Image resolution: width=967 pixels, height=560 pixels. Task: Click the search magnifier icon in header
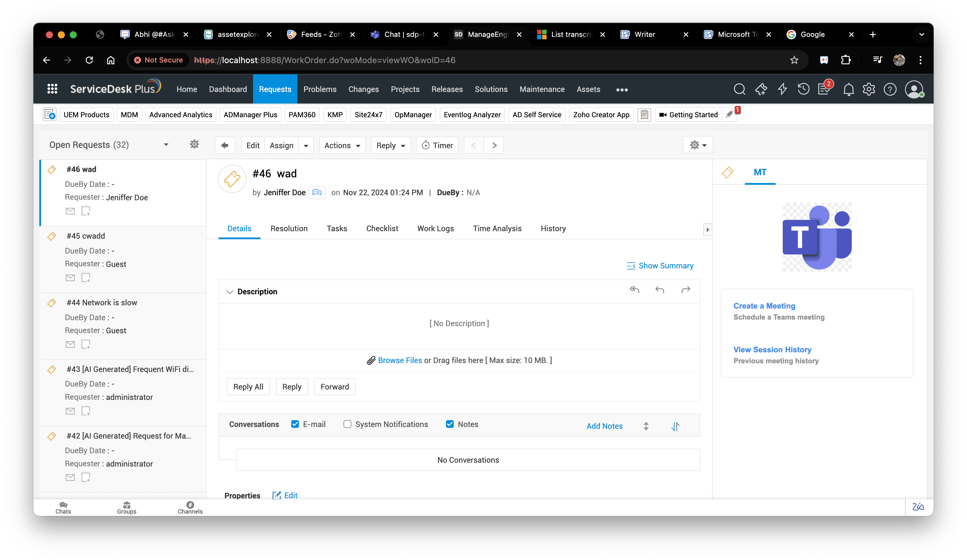739,89
